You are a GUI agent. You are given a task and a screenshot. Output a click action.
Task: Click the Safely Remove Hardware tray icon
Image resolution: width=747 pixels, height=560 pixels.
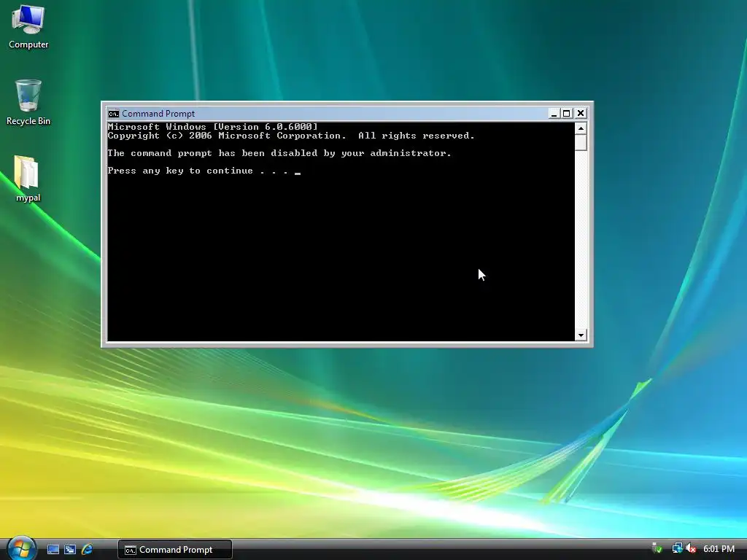coord(657,548)
